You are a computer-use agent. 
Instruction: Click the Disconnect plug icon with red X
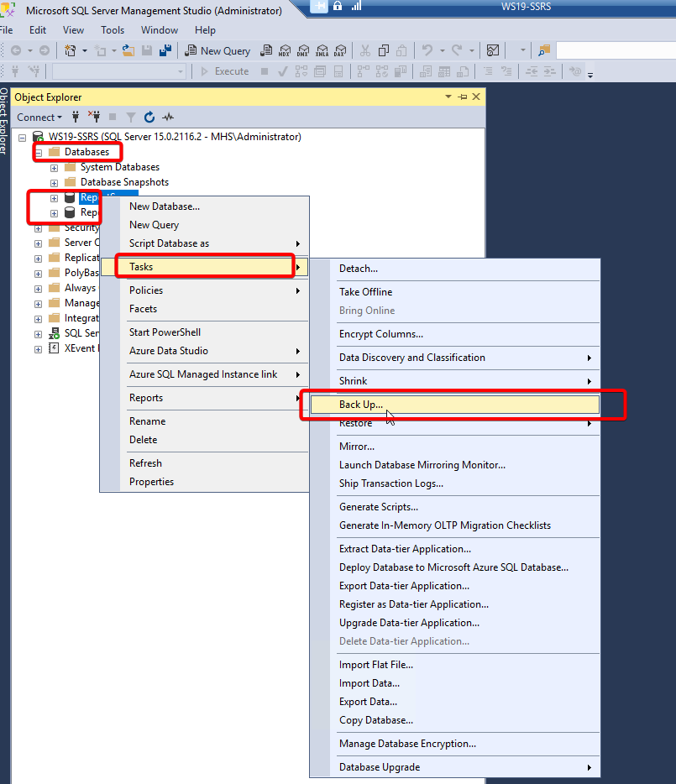click(94, 117)
